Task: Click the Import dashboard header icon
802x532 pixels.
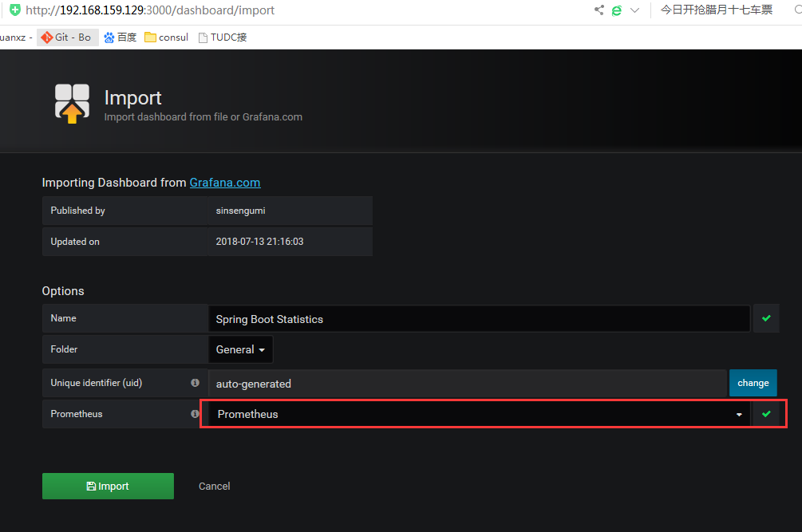Action: click(72, 103)
